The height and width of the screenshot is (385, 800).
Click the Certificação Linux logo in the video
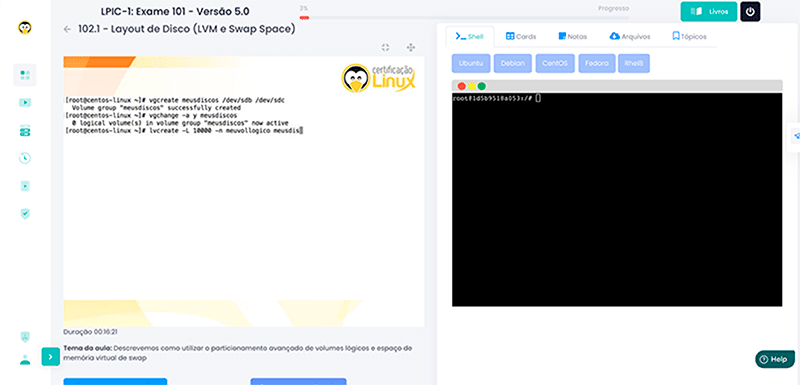[x=378, y=78]
